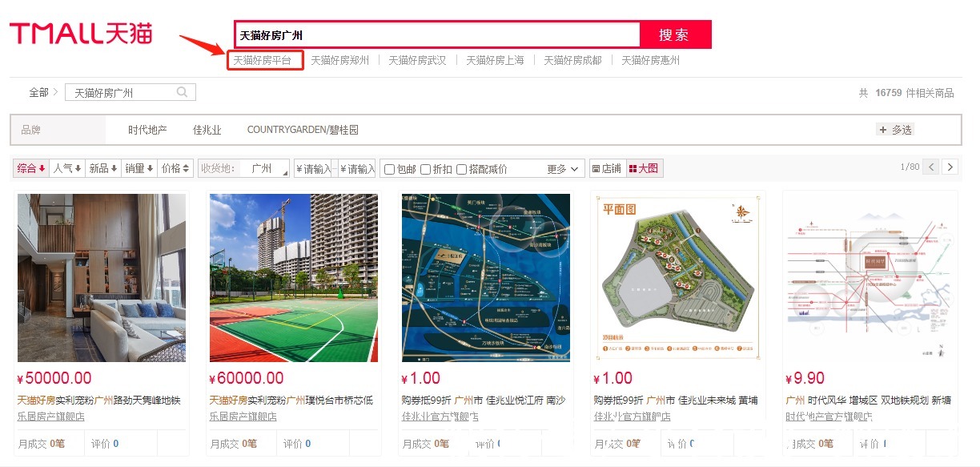Click the blue map thumbnail of the ¥1.00 listing
Viewport: 980px width, 467px height.
tap(485, 276)
